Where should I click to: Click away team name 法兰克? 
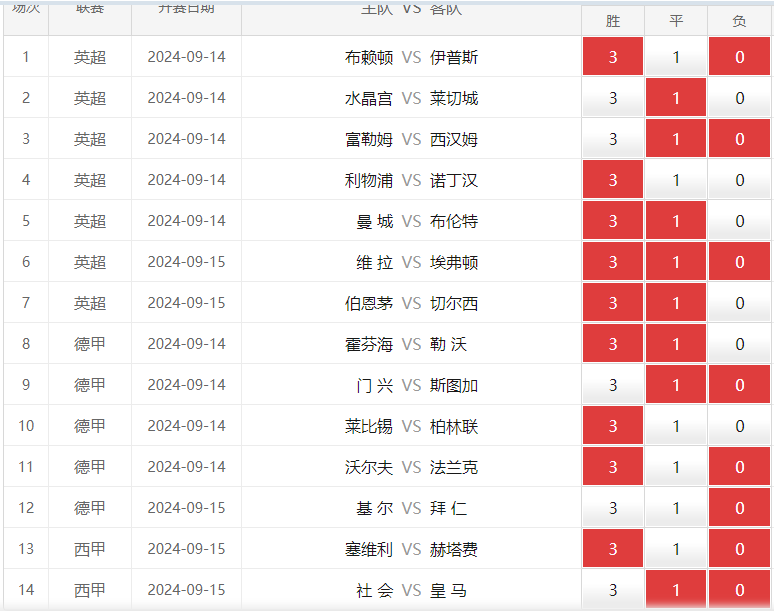click(x=454, y=467)
